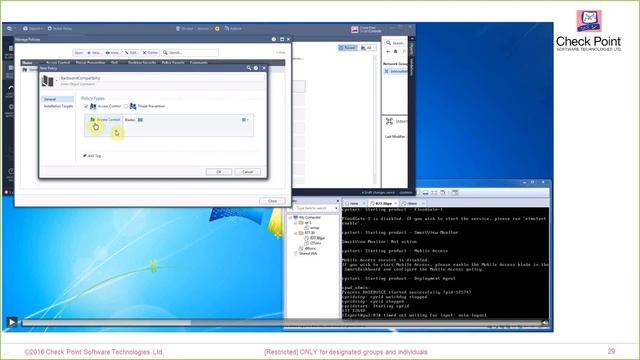Viewport: 640px width, 360px height.
Task: Select the Access Control layer entry
Action: (105, 120)
